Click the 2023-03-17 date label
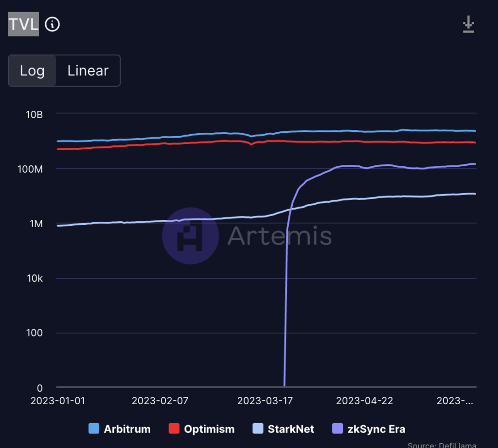The image size is (498, 448). point(265,401)
